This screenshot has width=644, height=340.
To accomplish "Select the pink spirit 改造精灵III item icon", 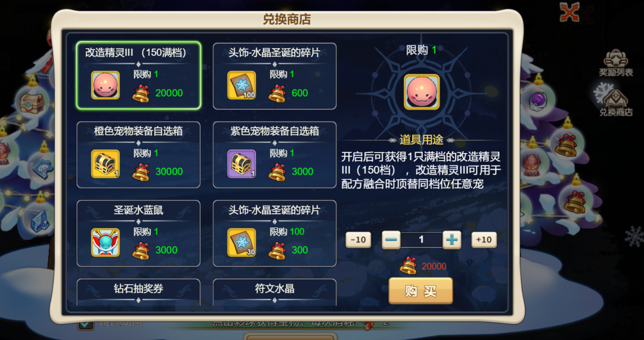I will (x=105, y=85).
